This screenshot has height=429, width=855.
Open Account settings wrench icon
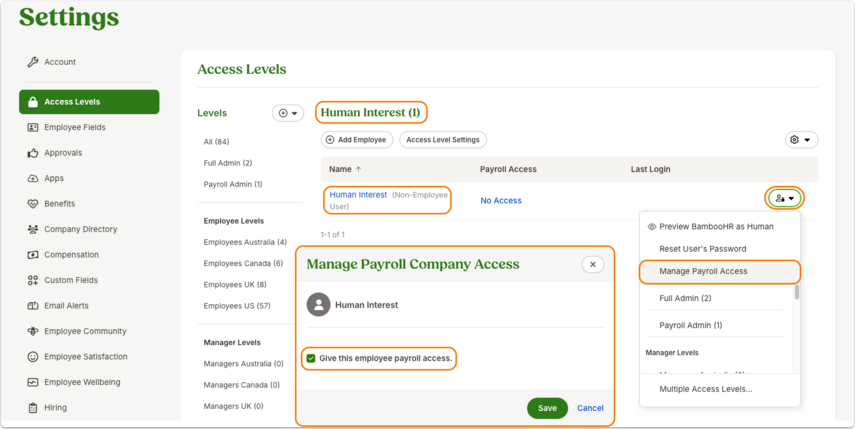pyautogui.click(x=33, y=62)
